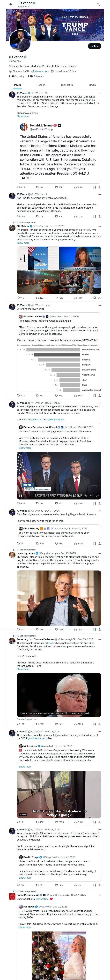Click reply icon on ZitoSalena's reposted post
Image resolution: width=110 pixels, height=980 pixels.
(18, 297)
